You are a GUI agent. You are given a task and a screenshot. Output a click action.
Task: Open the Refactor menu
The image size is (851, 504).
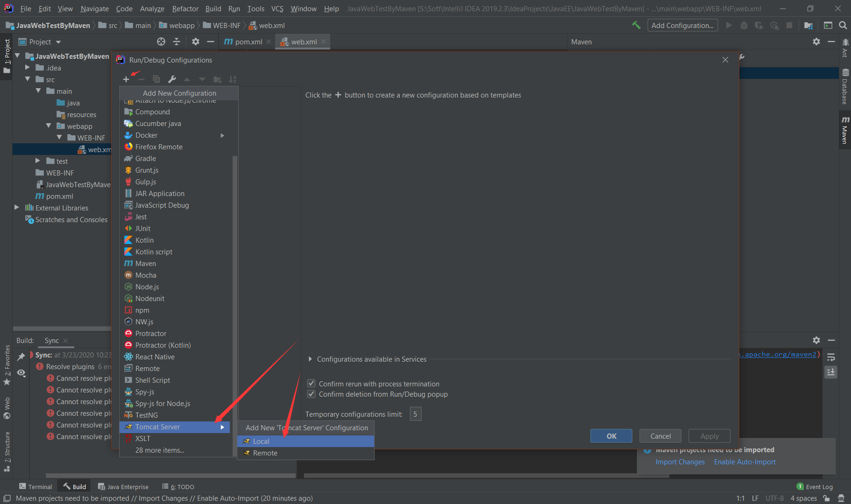tap(185, 8)
